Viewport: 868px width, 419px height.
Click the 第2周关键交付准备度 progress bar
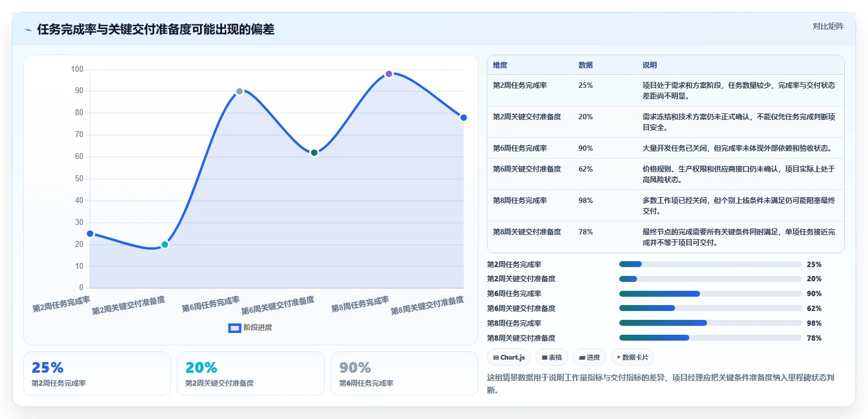click(x=710, y=279)
